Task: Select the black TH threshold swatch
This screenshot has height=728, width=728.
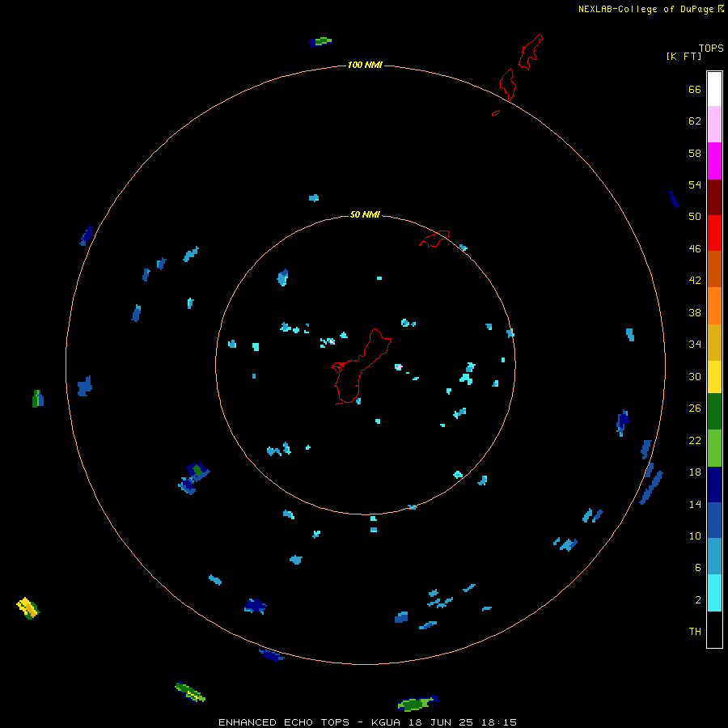Action: point(714,629)
